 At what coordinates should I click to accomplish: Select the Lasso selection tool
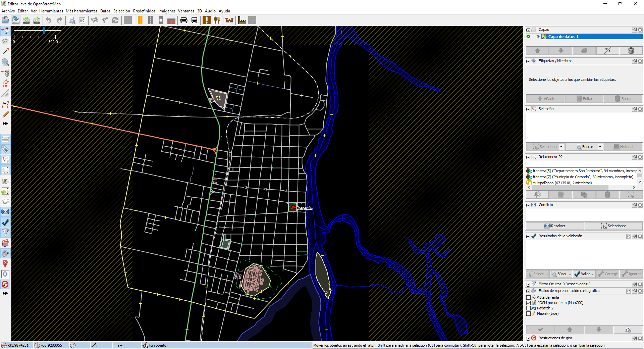[5, 41]
